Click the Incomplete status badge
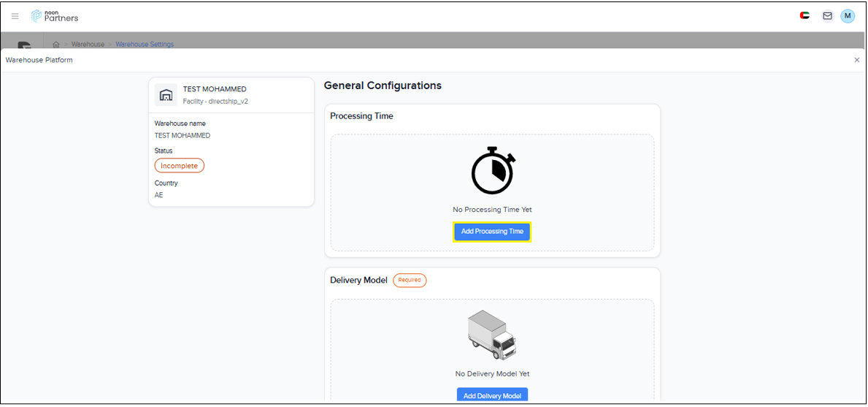 pyautogui.click(x=179, y=166)
